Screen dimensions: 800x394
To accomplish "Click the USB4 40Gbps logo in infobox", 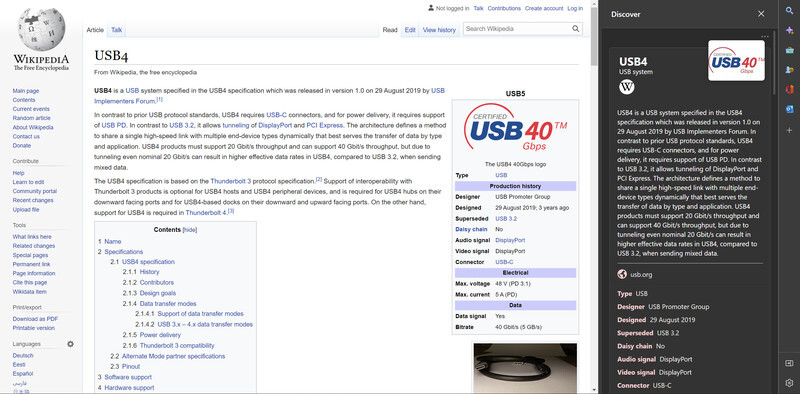I will [515, 129].
